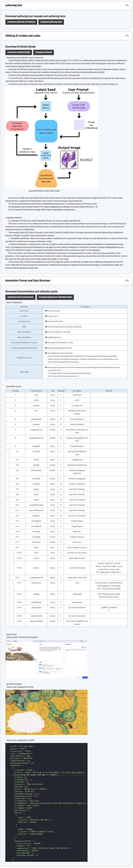
Task: Collapse the authoring tool section chevron
Action: click(x=127, y=5)
